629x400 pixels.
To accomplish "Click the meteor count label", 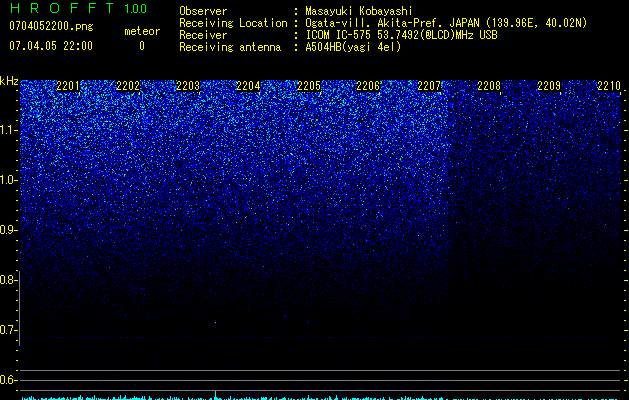I will [x=142, y=31].
